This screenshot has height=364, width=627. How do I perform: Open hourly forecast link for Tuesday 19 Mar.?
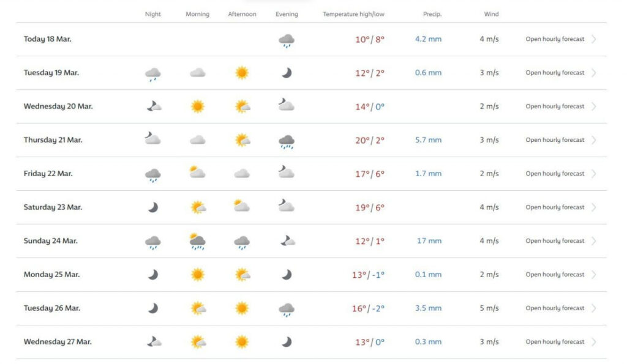pyautogui.click(x=555, y=73)
